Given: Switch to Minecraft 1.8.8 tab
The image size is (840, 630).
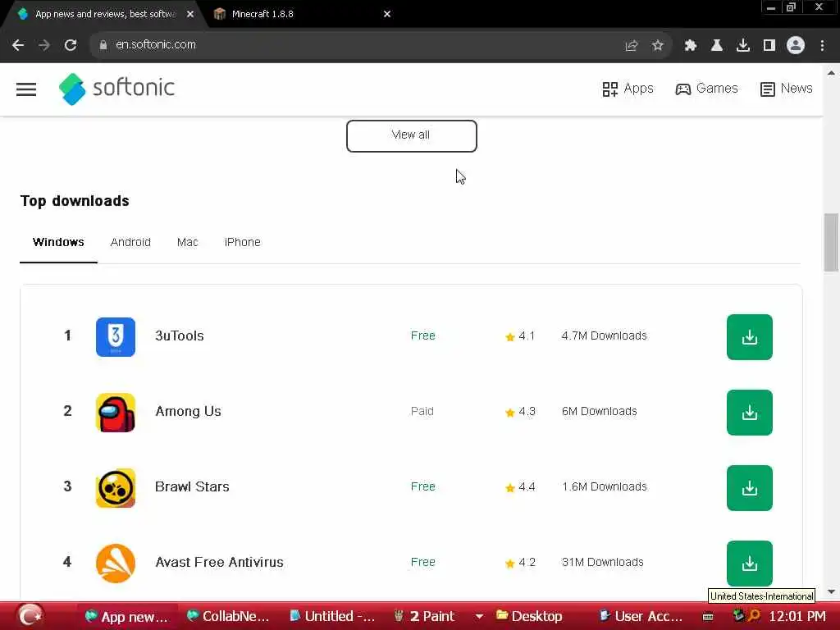Looking at the screenshot, I should [x=303, y=14].
